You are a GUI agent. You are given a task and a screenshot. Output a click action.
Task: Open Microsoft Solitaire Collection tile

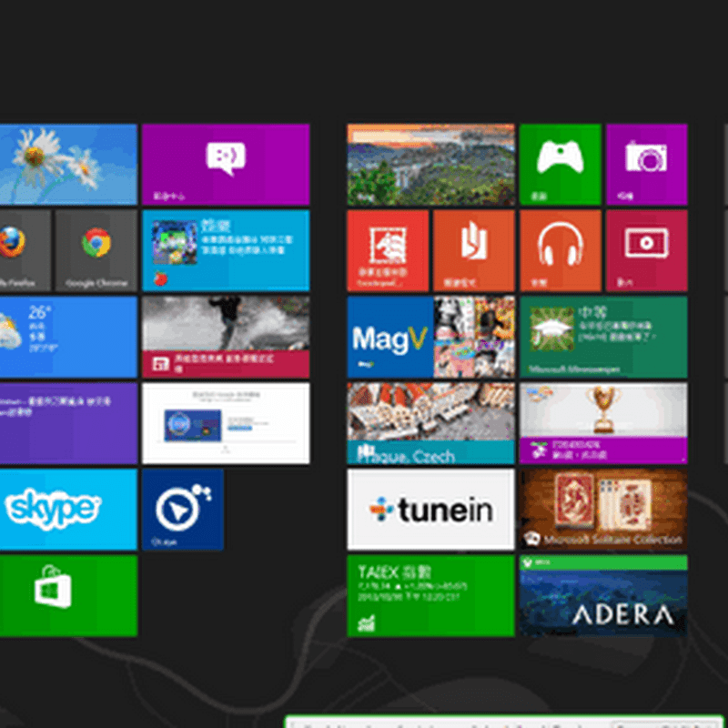point(603,510)
